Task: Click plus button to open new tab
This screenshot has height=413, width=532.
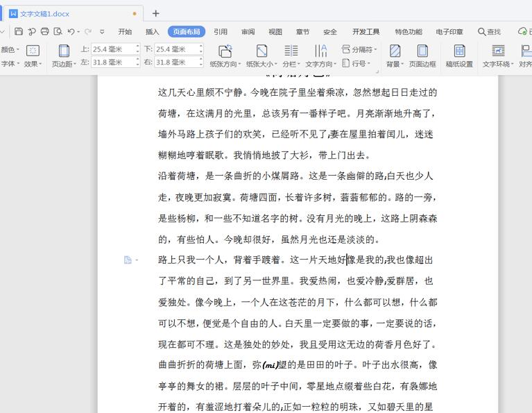Action: (156, 13)
